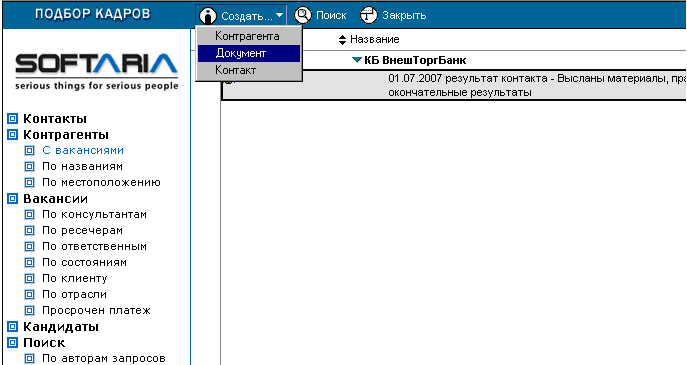Select С вакансиями view
The height and width of the screenshot is (365, 687).
point(83,150)
